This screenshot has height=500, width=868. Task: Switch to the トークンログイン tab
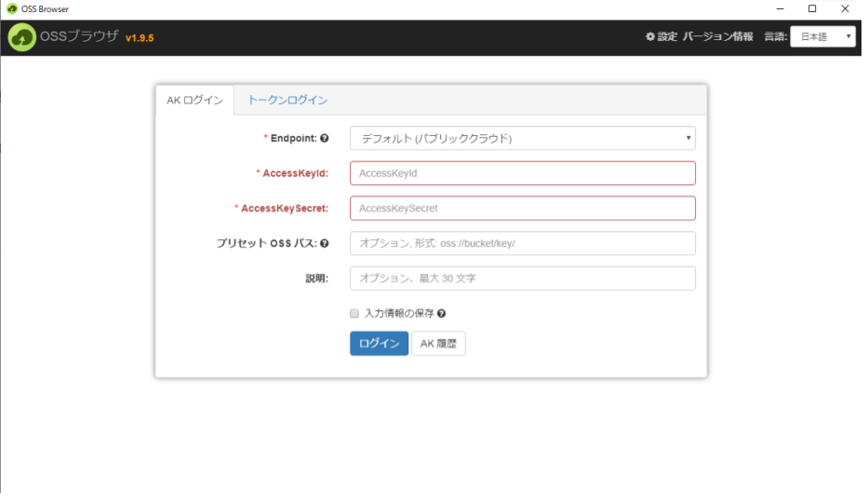[287, 101]
